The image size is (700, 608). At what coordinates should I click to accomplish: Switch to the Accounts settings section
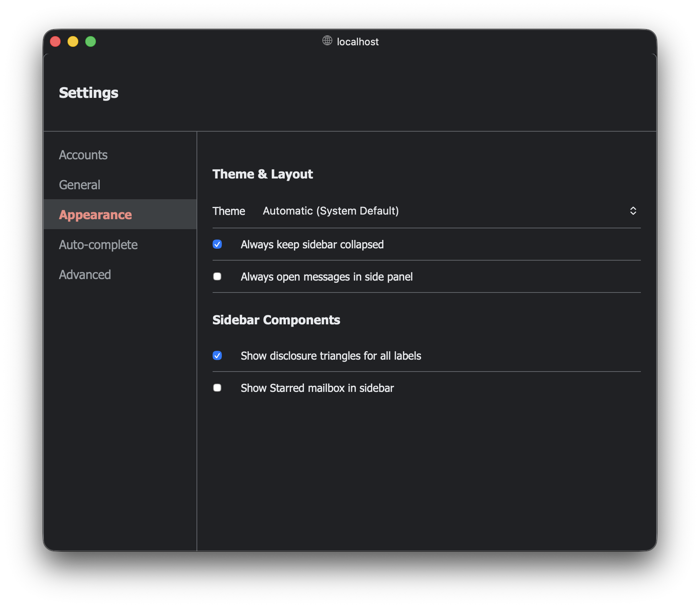pos(83,155)
